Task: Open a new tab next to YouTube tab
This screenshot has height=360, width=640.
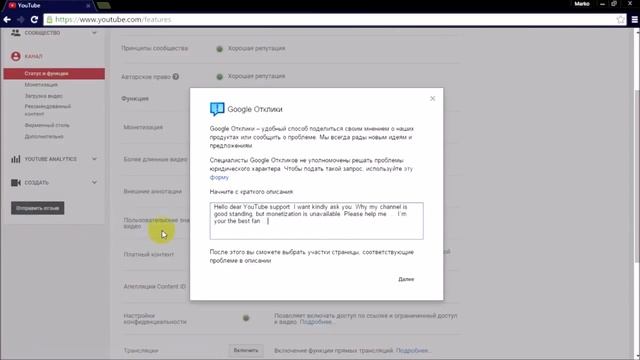Action: point(104,5)
